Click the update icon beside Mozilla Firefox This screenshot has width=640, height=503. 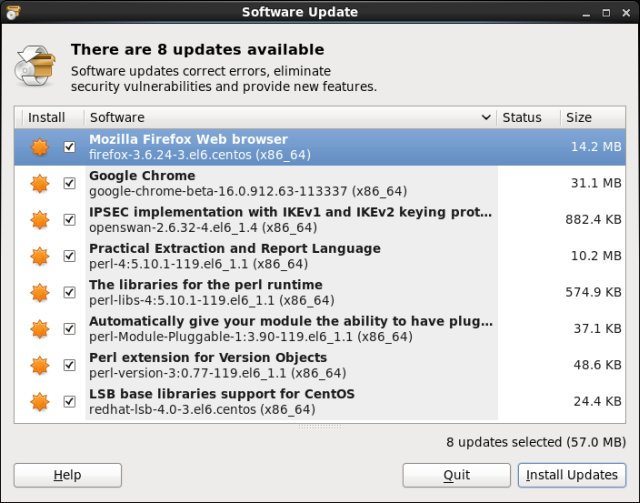pos(39,147)
